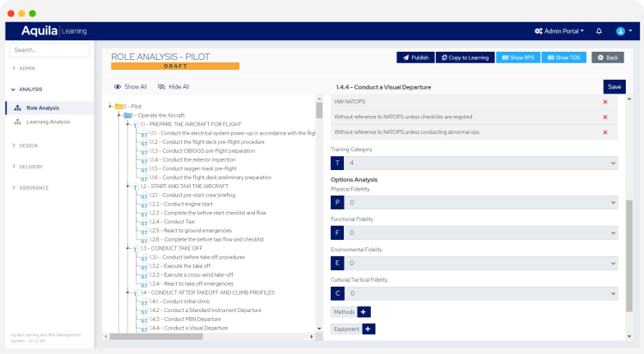Add new equipment with plus icon
Image resolution: width=644 pixels, height=354 pixels.
(x=368, y=329)
